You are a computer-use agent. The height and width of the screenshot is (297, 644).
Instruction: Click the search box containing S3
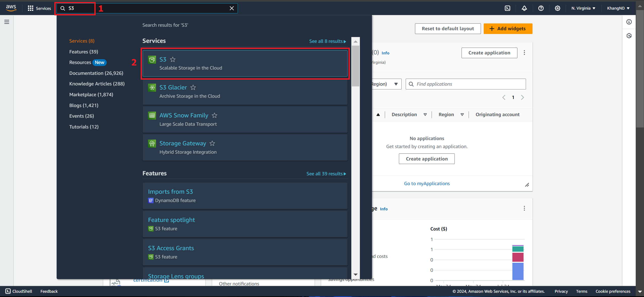[x=147, y=8]
